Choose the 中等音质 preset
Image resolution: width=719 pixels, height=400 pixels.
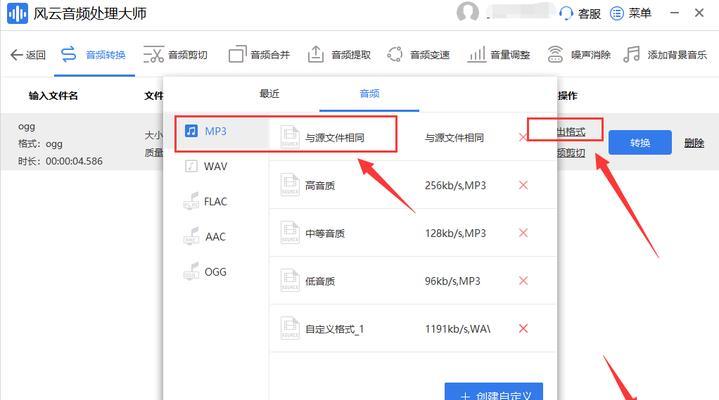[x=413, y=233]
